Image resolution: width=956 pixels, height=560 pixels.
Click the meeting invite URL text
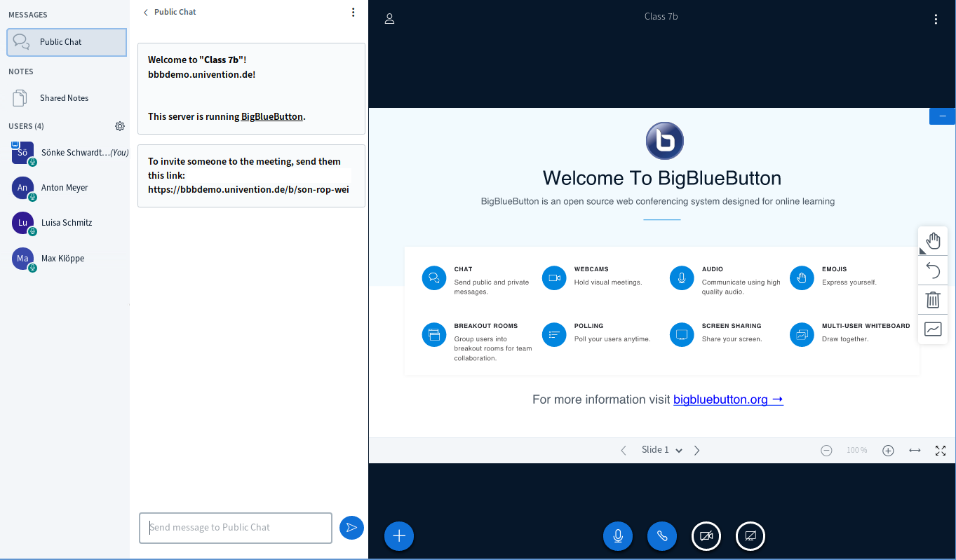[x=248, y=189]
